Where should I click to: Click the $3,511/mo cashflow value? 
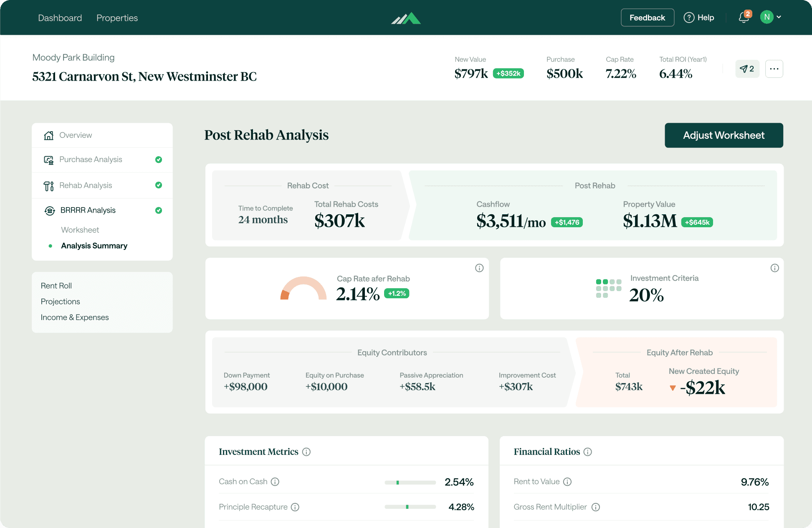coord(511,221)
